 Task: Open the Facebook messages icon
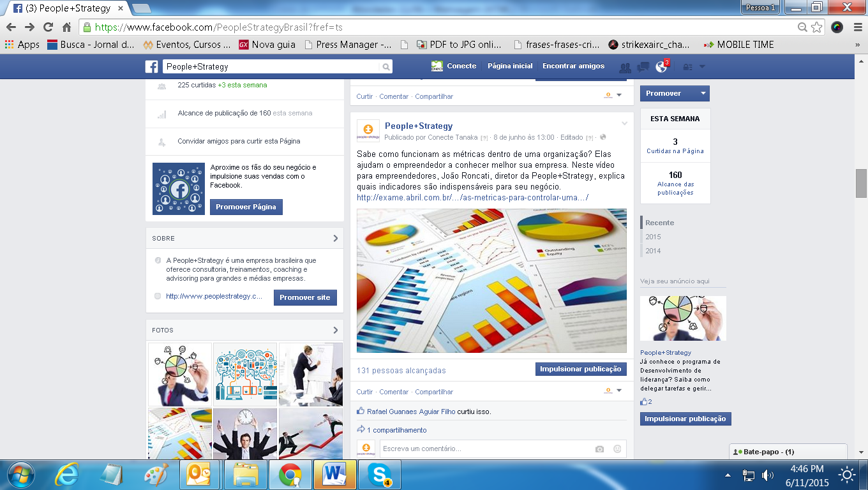coord(643,67)
